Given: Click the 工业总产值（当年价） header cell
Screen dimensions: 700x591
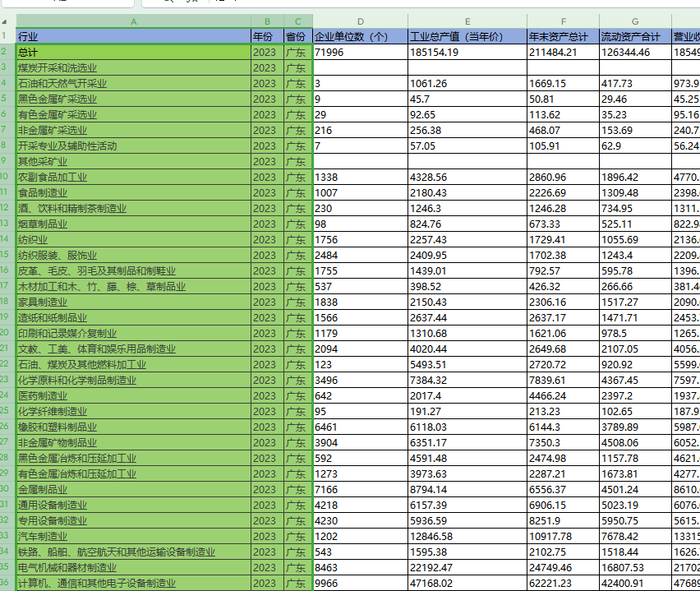Looking at the screenshot, I should [x=467, y=37].
